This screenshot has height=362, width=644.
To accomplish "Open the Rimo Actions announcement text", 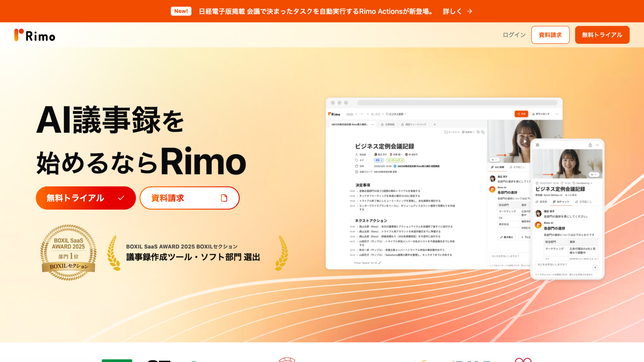I will click(316, 11).
